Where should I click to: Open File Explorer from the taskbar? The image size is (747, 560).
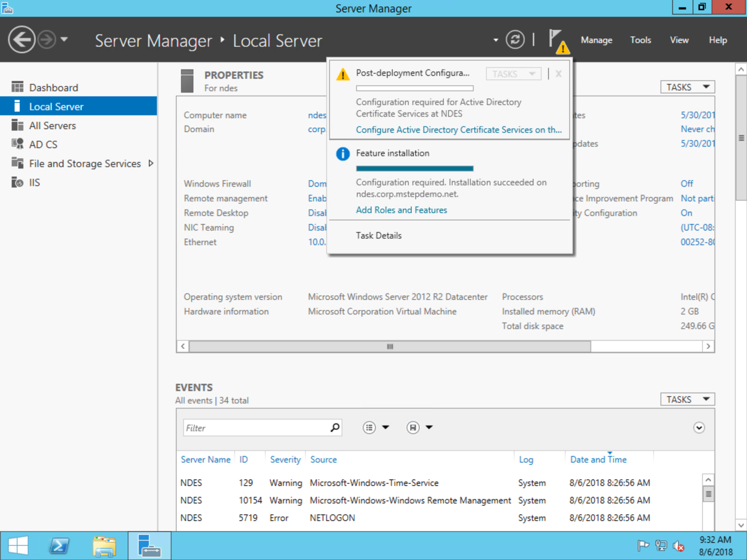[104, 546]
